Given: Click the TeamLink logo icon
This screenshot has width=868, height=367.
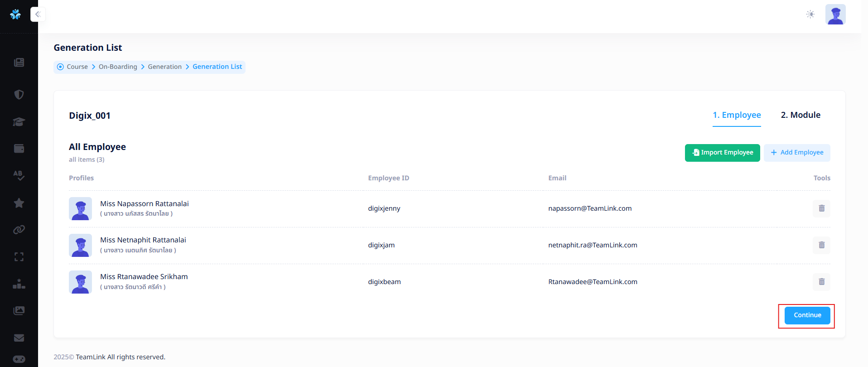Looking at the screenshot, I should pos(15,14).
